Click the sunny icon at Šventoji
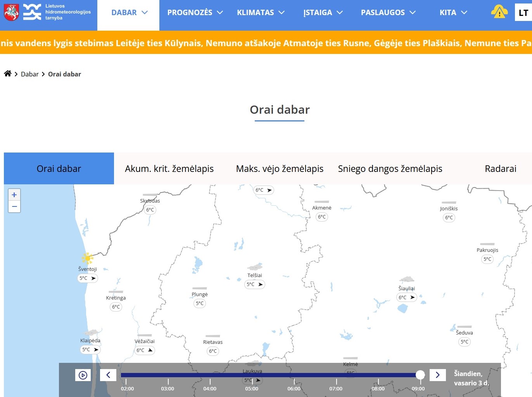The image size is (532, 397). [x=88, y=258]
